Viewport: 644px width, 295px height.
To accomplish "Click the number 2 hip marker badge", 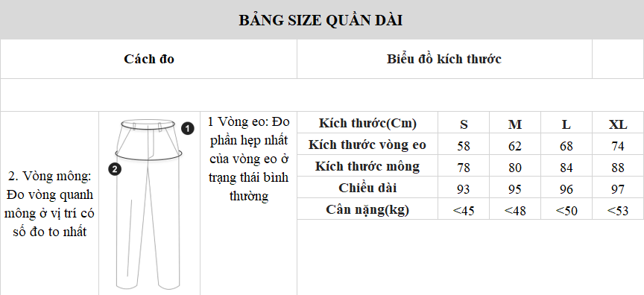I will coord(115,169).
